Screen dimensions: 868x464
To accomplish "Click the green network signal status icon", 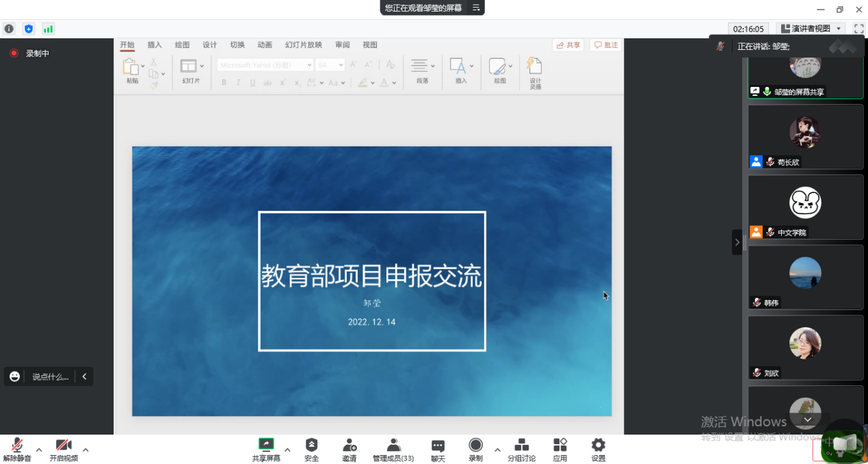I will coord(48,29).
